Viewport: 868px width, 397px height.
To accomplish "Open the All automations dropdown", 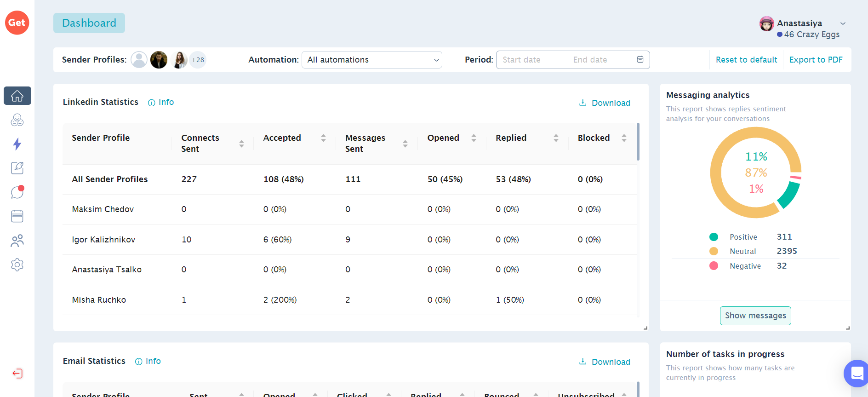I will [372, 60].
